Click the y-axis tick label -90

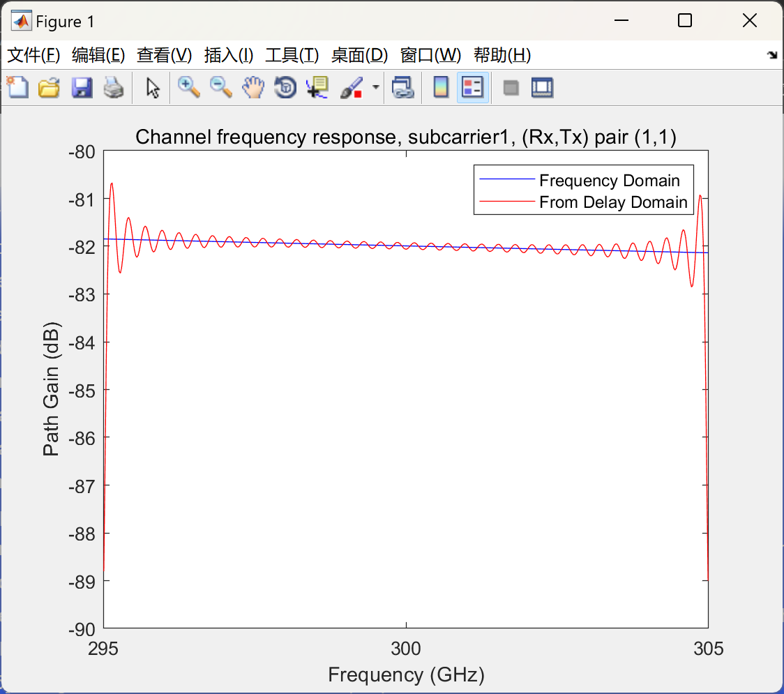82,629
